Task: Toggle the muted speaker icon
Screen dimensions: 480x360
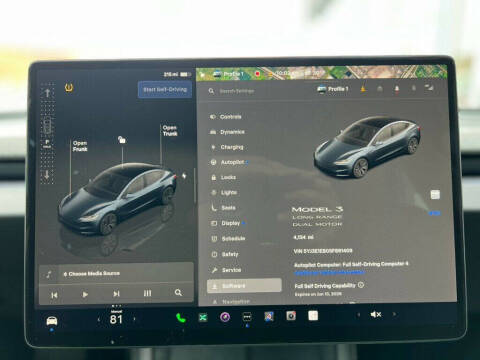Action: 376,314
